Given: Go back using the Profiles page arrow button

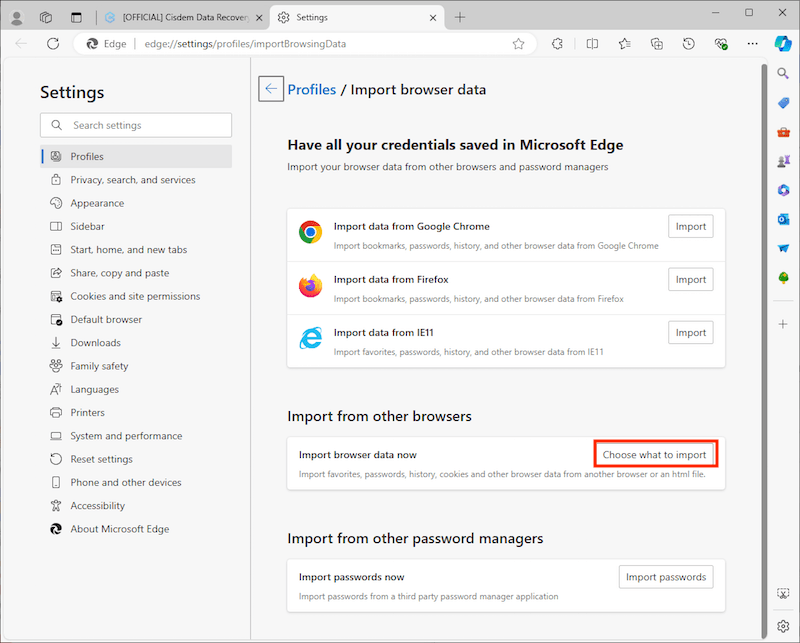Looking at the screenshot, I should 271,89.
